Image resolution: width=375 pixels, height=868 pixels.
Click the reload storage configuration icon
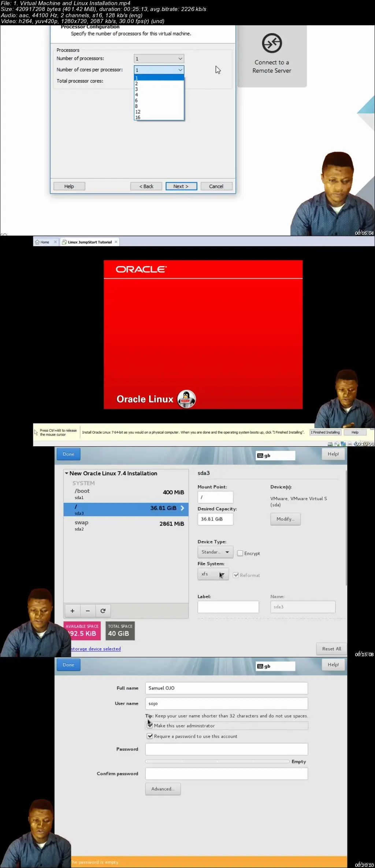coord(103,611)
